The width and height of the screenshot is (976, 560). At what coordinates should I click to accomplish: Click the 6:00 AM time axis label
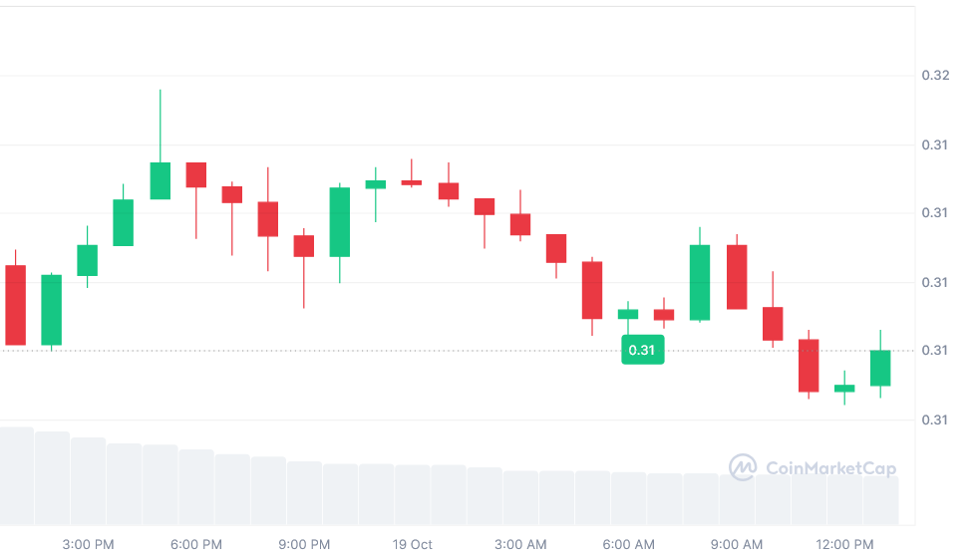tap(629, 545)
